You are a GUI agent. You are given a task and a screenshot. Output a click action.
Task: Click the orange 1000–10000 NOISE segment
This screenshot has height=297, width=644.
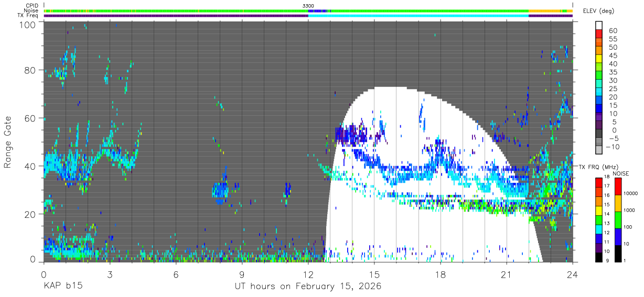(618, 203)
